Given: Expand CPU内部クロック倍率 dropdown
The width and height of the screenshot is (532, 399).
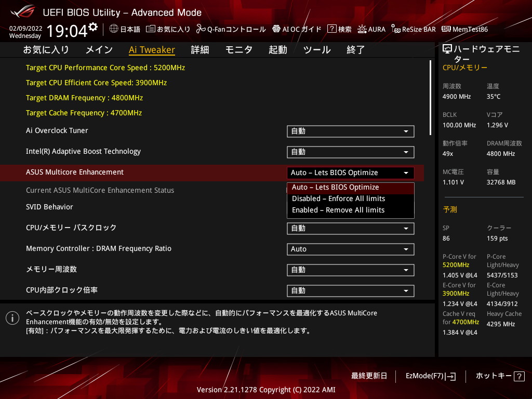Looking at the screenshot, I should 351,291.
